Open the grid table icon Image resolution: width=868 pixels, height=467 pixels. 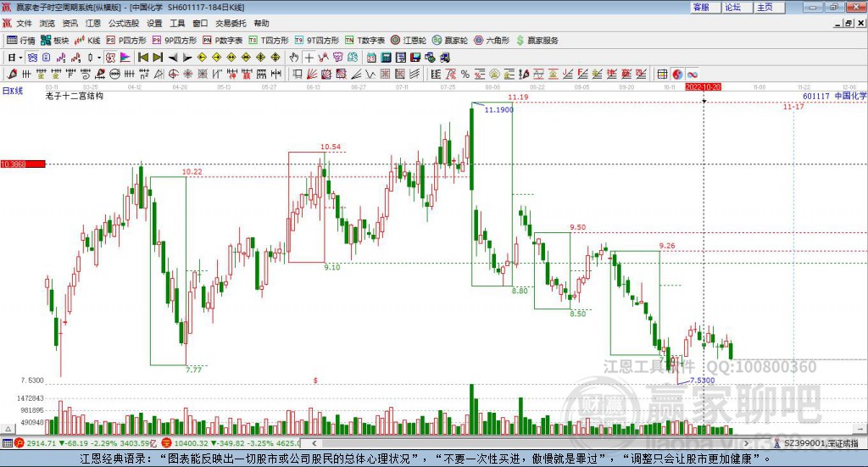pyautogui.click(x=662, y=74)
